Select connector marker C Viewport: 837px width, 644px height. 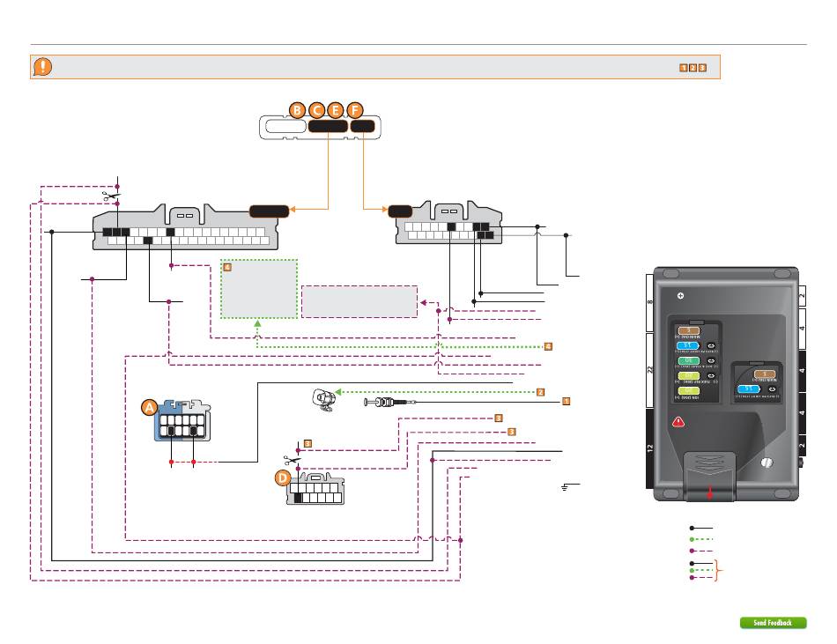tap(316, 110)
